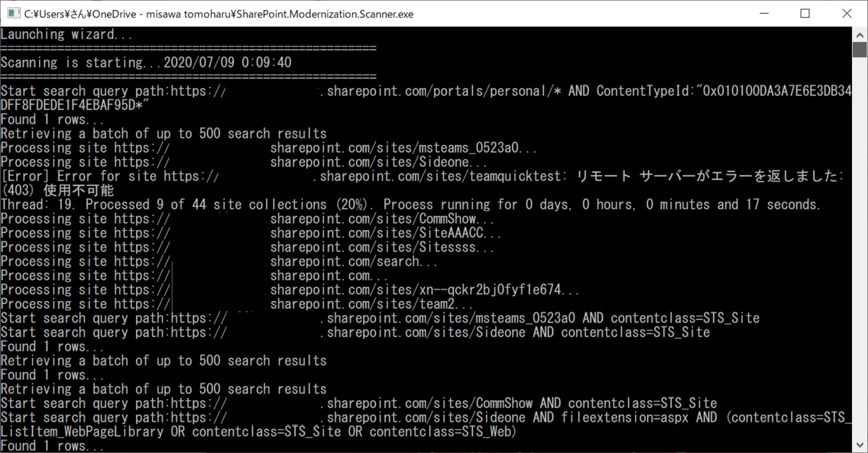Click the scrollbar down arrow

tap(859, 445)
